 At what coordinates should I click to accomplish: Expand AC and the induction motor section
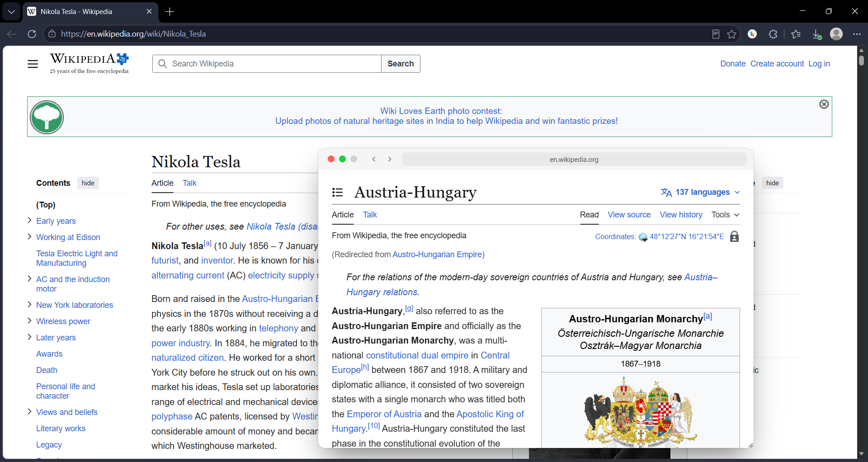pos(29,278)
